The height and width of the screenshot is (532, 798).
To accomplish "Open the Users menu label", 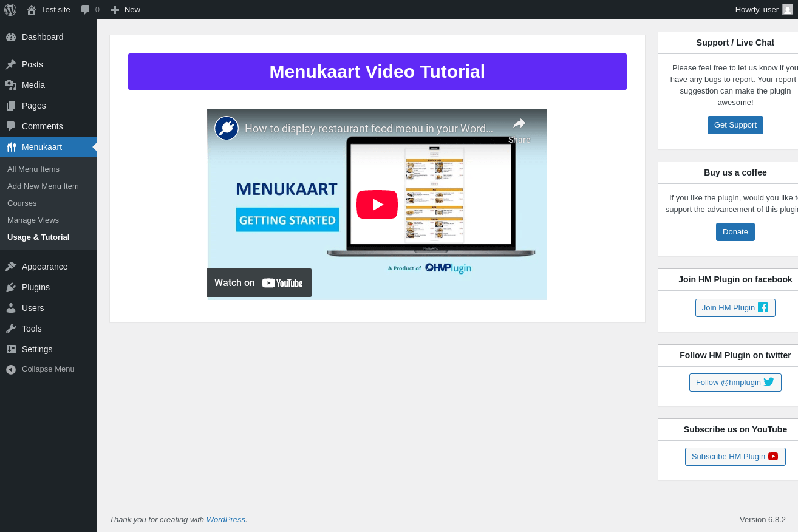I will click(x=33, y=308).
